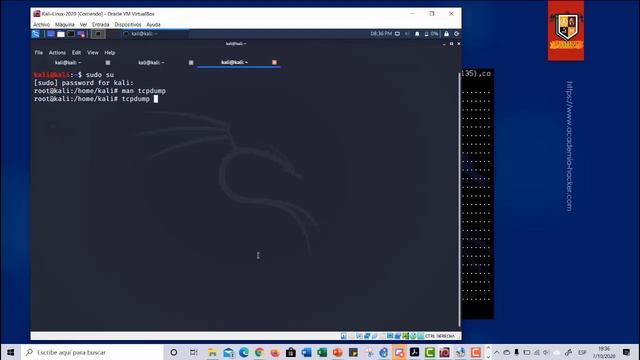Open Google Chrome from the taskbar
The height and width of the screenshot is (360, 640).
click(x=259, y=352)
